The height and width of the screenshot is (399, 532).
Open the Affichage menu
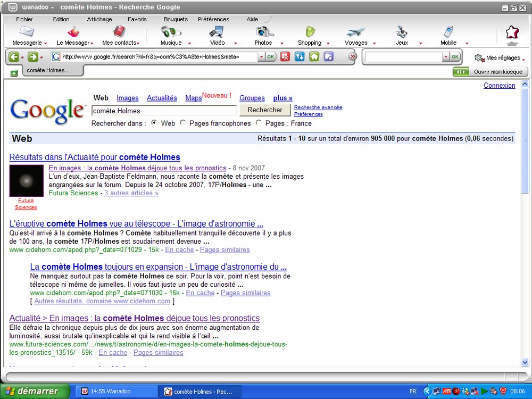[99, 19]
